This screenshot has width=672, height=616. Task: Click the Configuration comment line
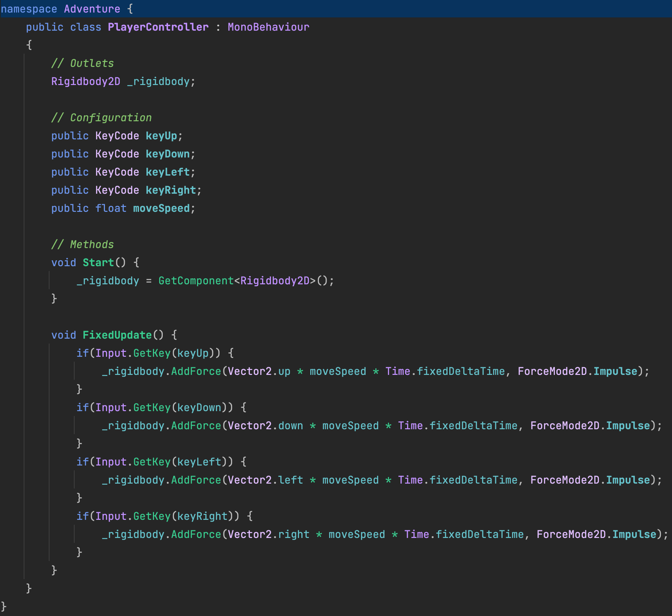click(x=101, y=118)
